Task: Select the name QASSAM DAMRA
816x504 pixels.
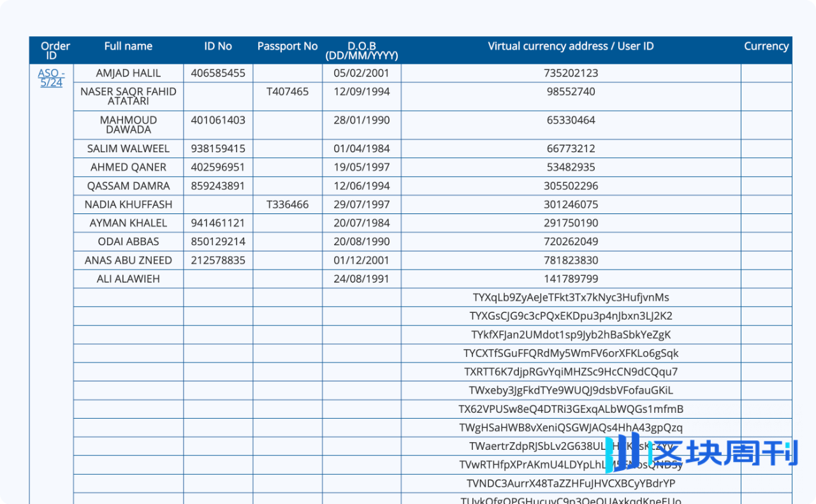Action: click(128, 186)
